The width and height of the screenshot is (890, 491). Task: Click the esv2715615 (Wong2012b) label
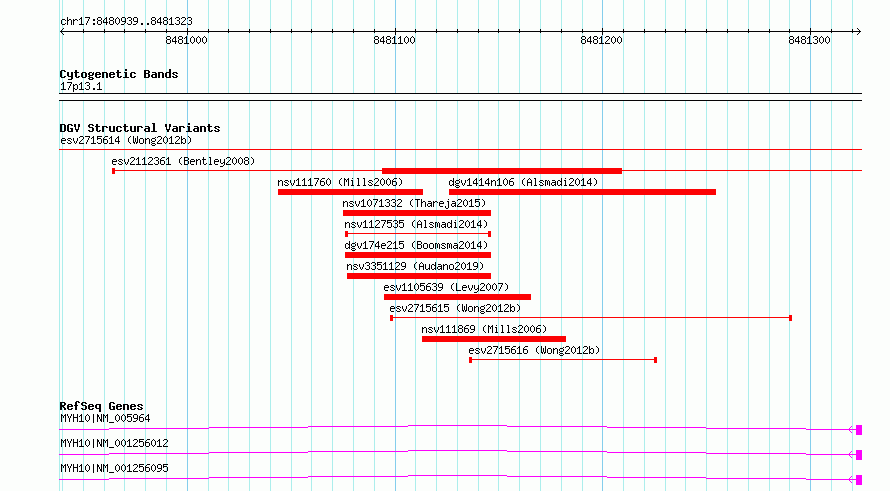(455, 308)
